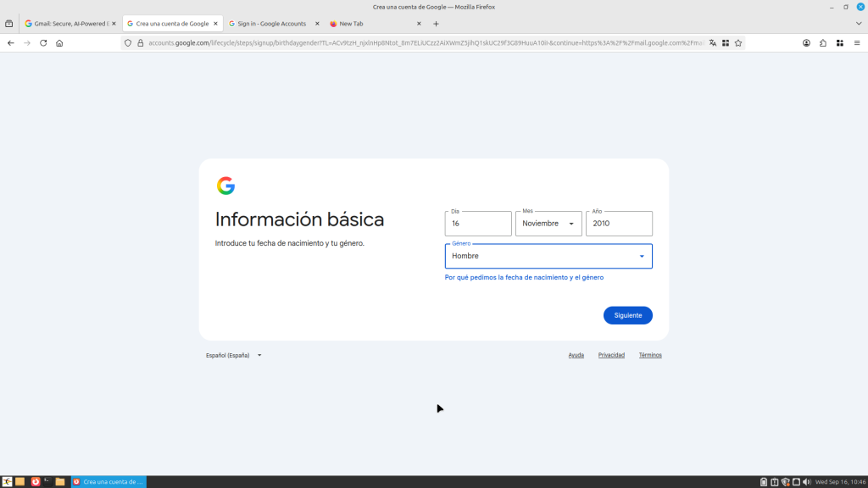The width and height of the screenshot is (868, 488).
Task: Open the extensions puzzle icon
Action: (823, 43)
